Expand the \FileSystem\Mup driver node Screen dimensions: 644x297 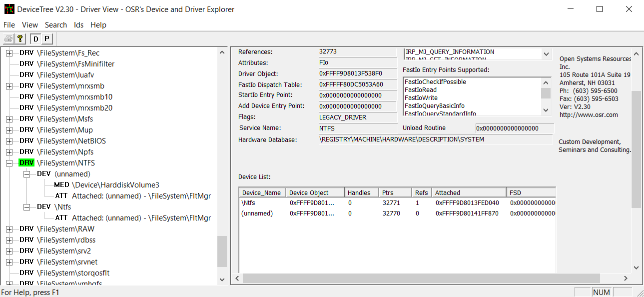[x=9, y=130]
